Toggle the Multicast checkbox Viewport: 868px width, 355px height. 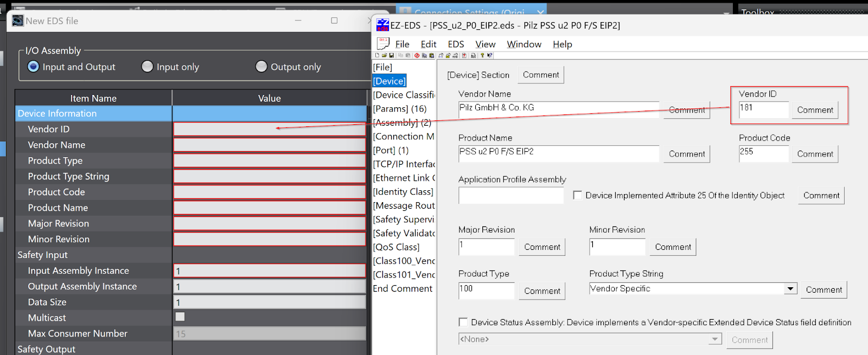pyautogui.click(x=180, y=317)
